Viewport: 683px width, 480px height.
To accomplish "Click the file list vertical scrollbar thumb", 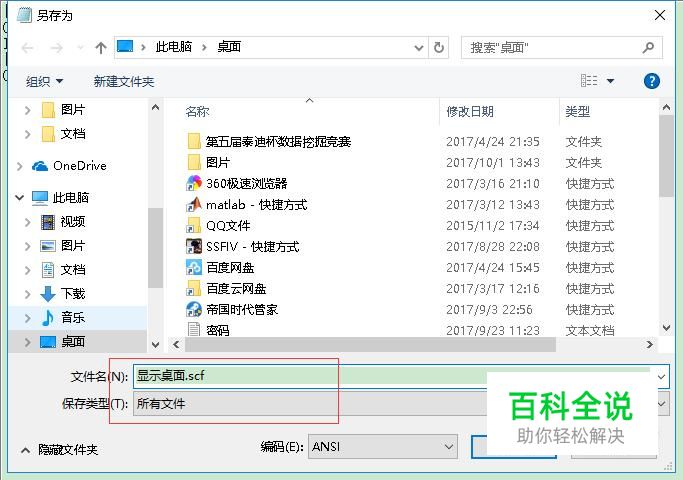I will (x=666, y=157).
